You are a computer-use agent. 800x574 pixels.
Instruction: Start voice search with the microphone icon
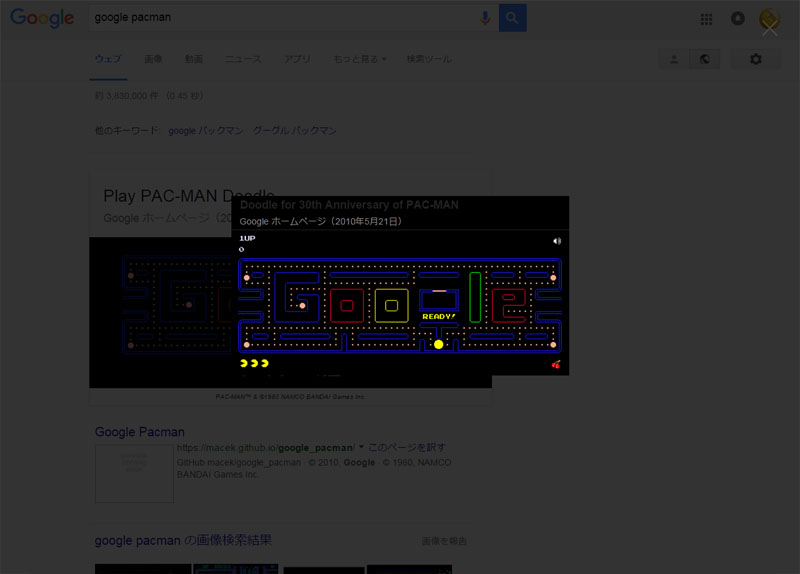point(485,18)
